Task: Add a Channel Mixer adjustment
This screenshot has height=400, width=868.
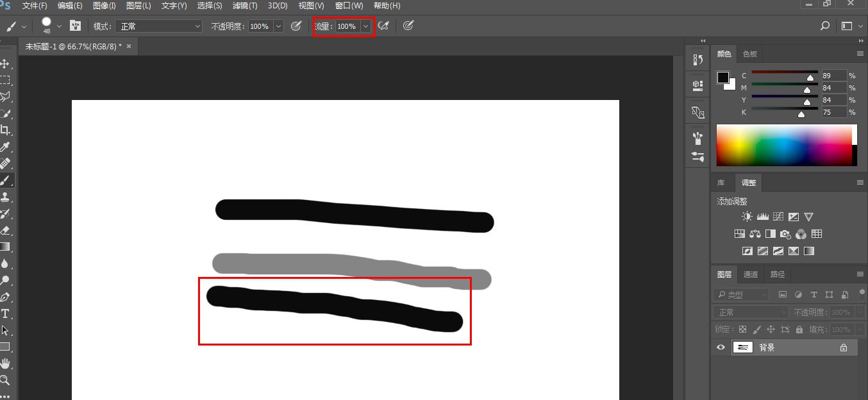Action: point(801,234)
